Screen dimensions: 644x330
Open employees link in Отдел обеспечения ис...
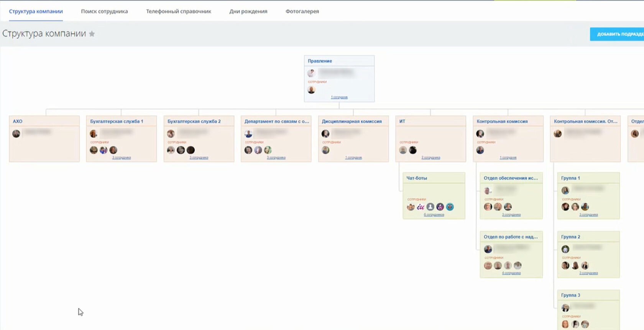[x=511, y=215]
